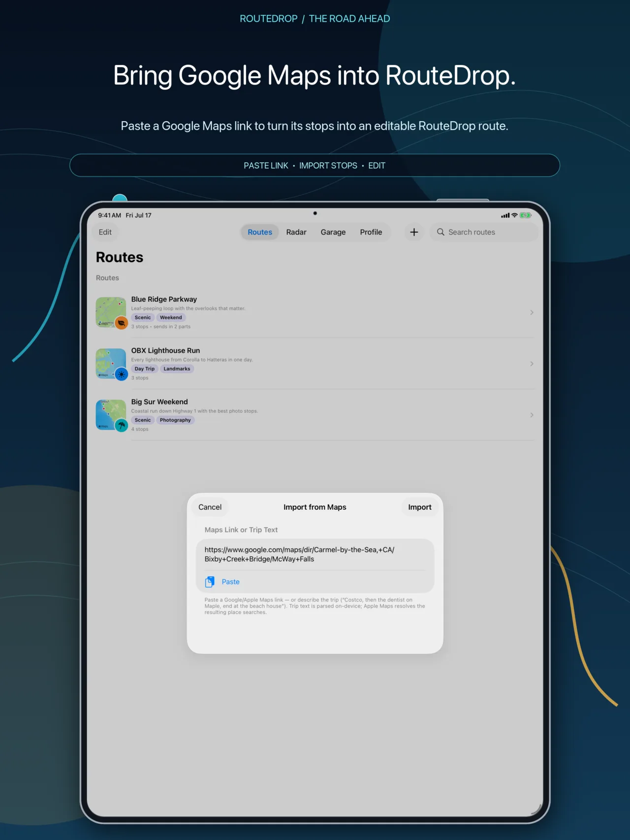Click the 'Leaf-peeping loop' description text
The width and height of the screenshot is (630, 840).
click(x=188, y=309)
